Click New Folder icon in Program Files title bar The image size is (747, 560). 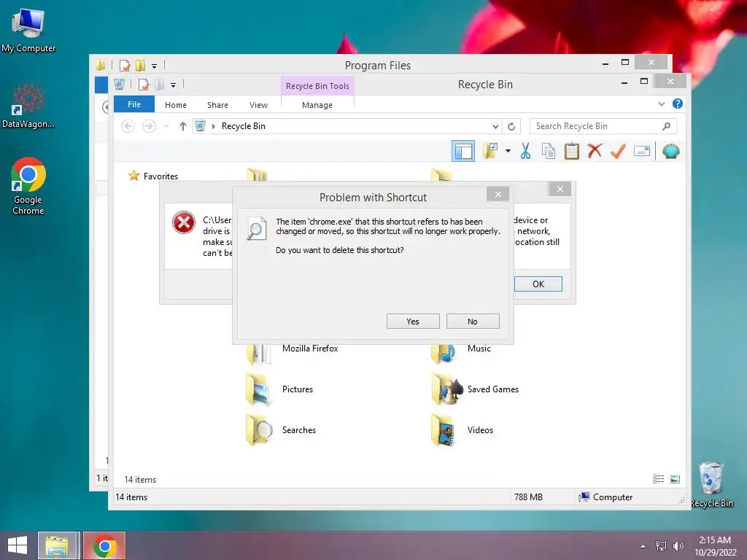(140, 65)
